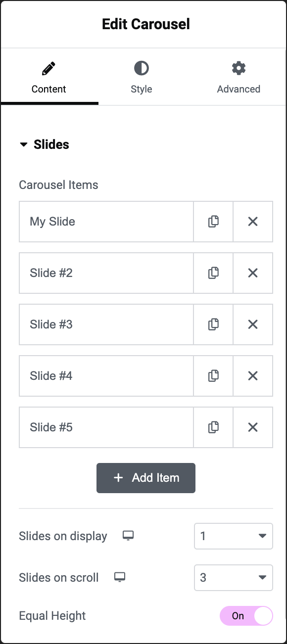Open the Slides on scroll dropdown

point(233,577)
